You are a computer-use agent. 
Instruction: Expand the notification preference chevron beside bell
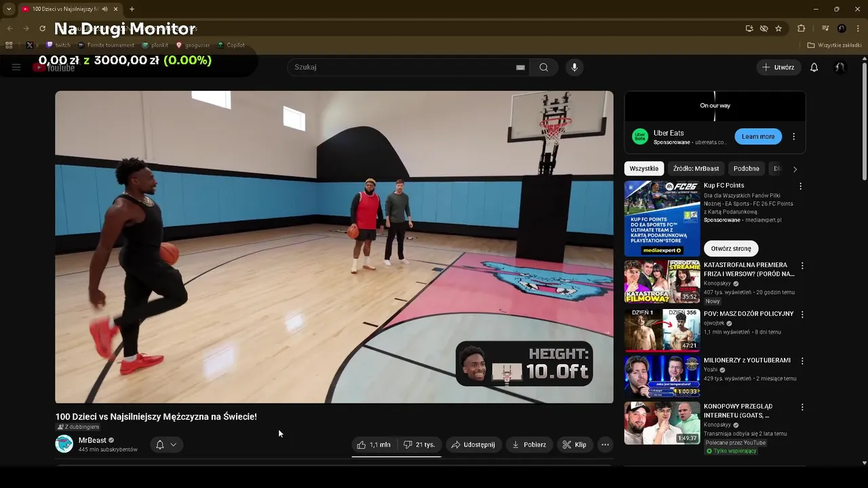(174, 445)
